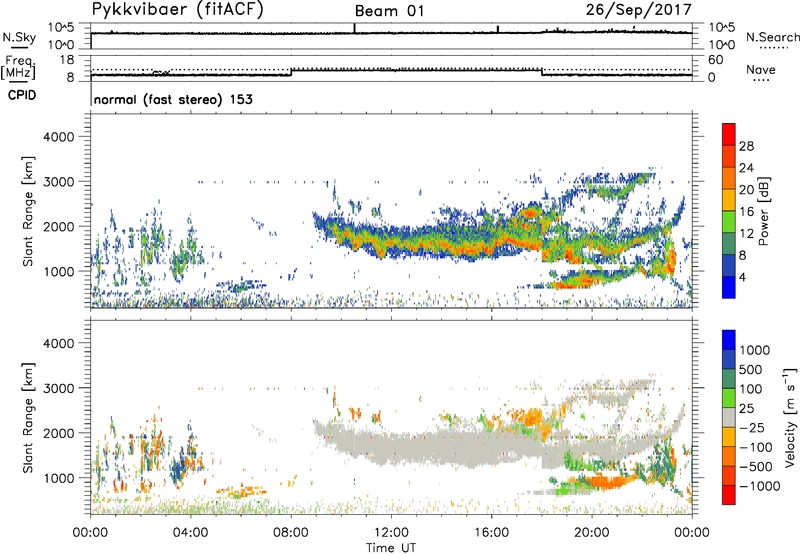Click the red bottom segment of Velocity color bar
The image size is (800, 554).
[729, 495]
